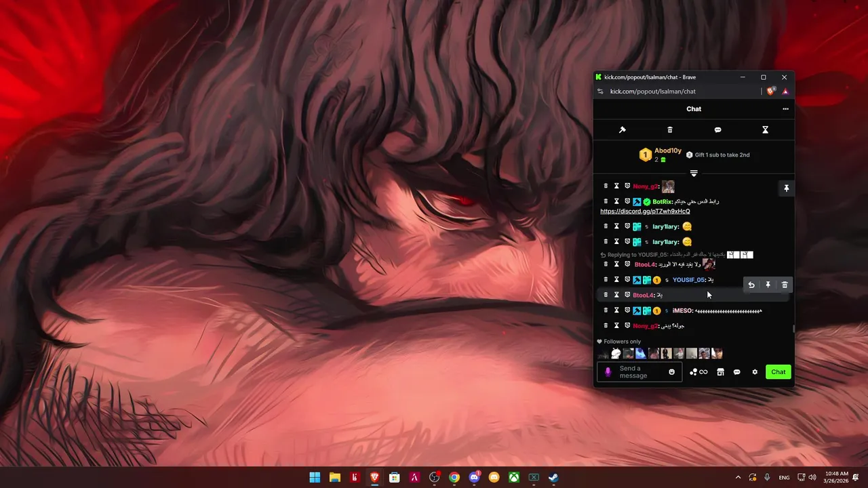Screen dimensions: 868x488
Task: Click the speech bubble icon in top toolbar
Action: pos(717,129)
